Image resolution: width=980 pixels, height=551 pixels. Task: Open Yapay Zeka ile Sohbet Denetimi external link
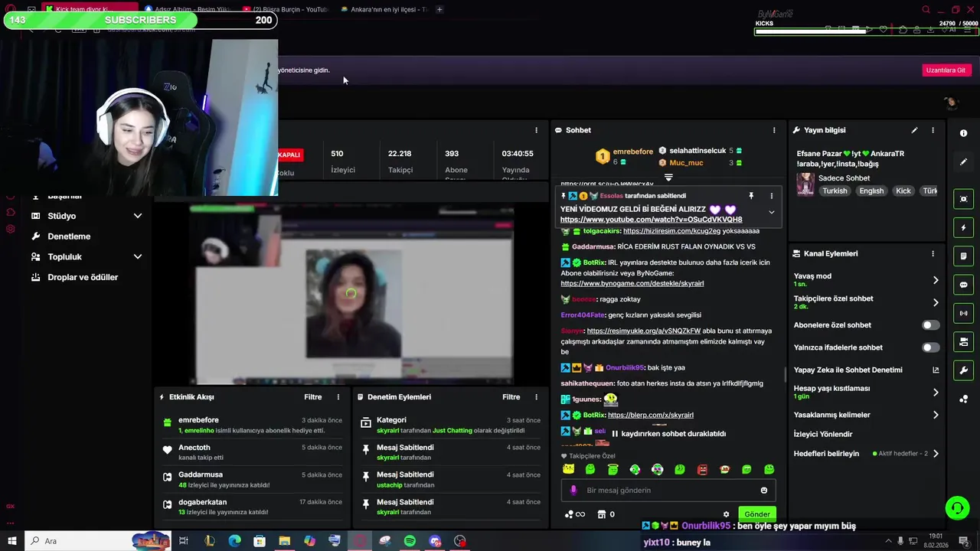pyautogui.click(x=936, y=370)
